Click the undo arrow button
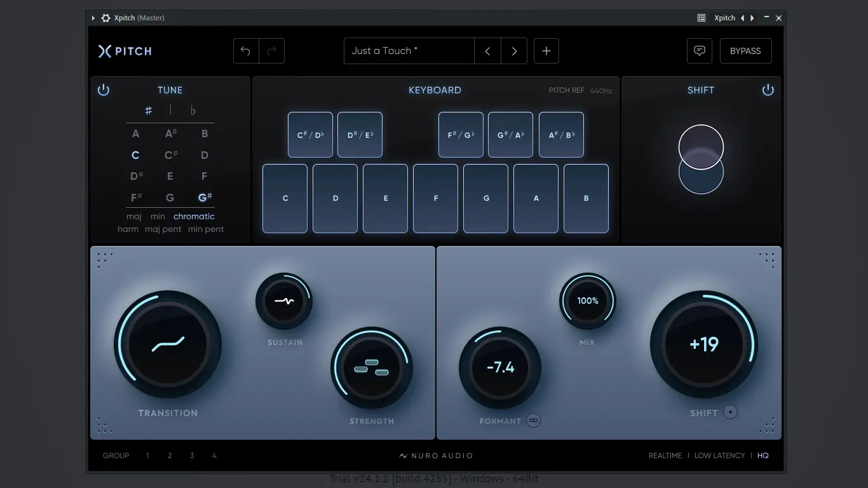 click(x=246, y=51)
